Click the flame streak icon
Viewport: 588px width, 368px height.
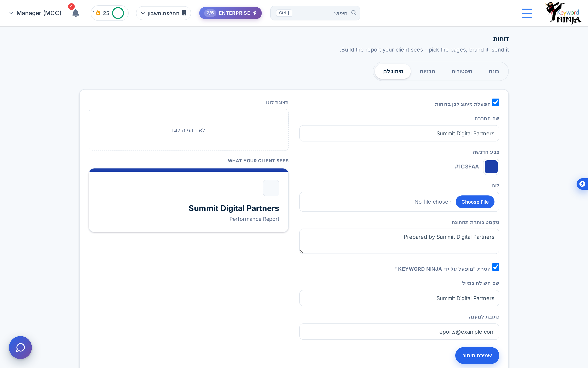click(x=98, y=13)
